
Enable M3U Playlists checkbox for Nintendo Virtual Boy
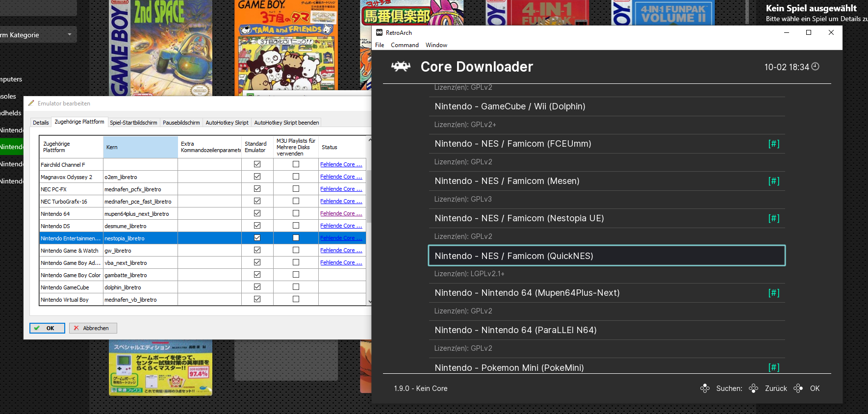(x=296, y=299)
